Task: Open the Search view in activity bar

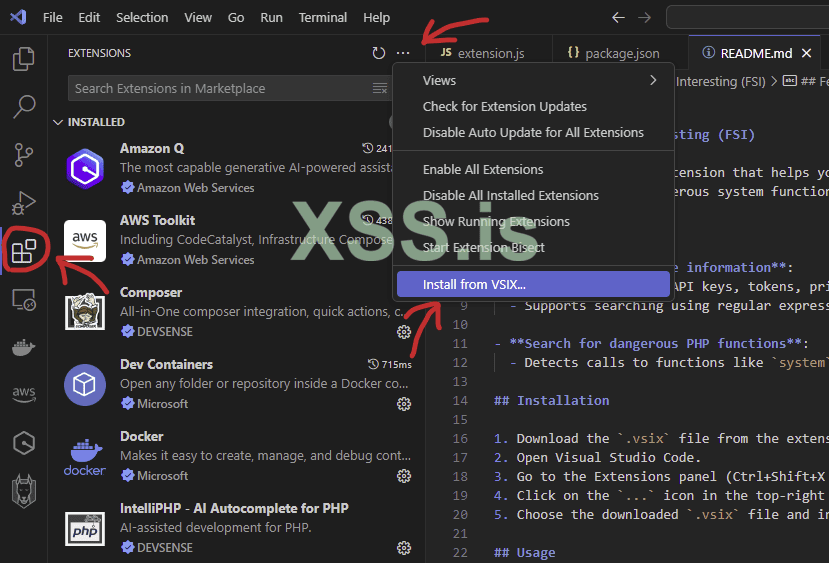Action: tap(23, 106)
